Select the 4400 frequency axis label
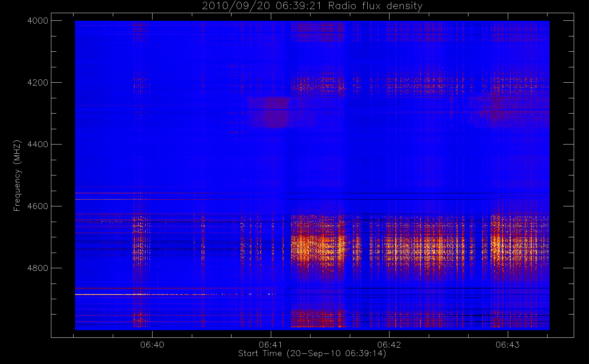The image size is (589, 364). (38, 145)
